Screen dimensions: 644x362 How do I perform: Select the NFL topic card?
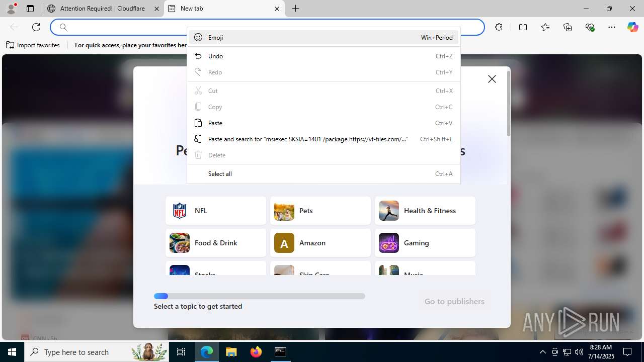216,211
